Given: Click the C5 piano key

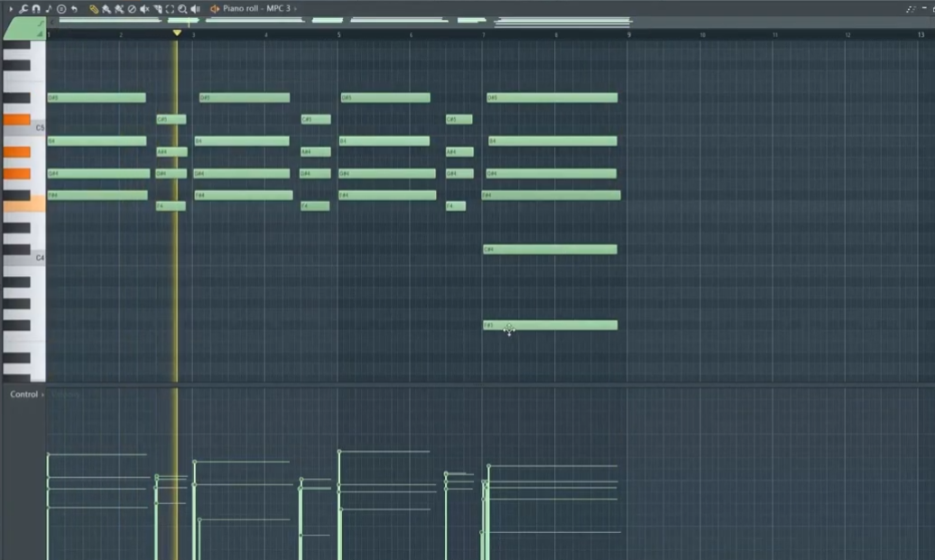Looking at the screenshot, I should (x=23, y=127).
